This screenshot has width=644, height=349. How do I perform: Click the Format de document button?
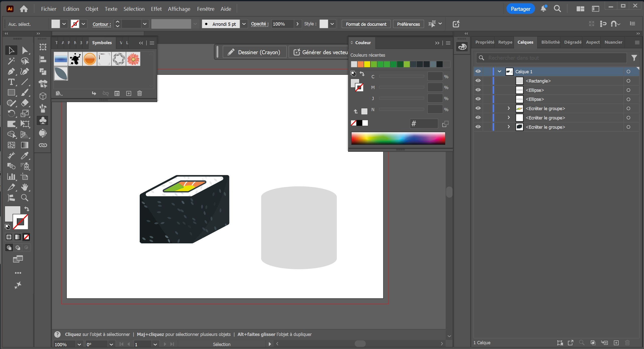click(366, 24)
